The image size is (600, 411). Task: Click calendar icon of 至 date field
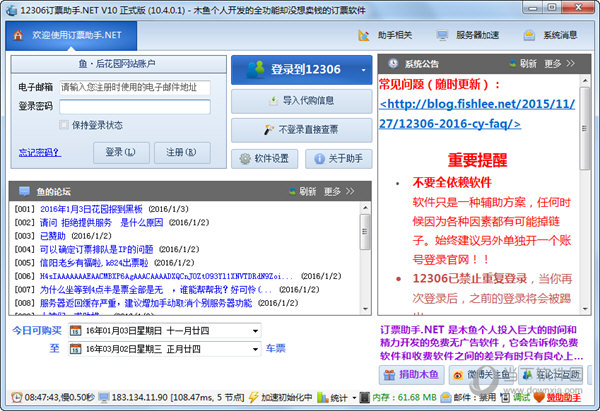[x=76, y=349]
